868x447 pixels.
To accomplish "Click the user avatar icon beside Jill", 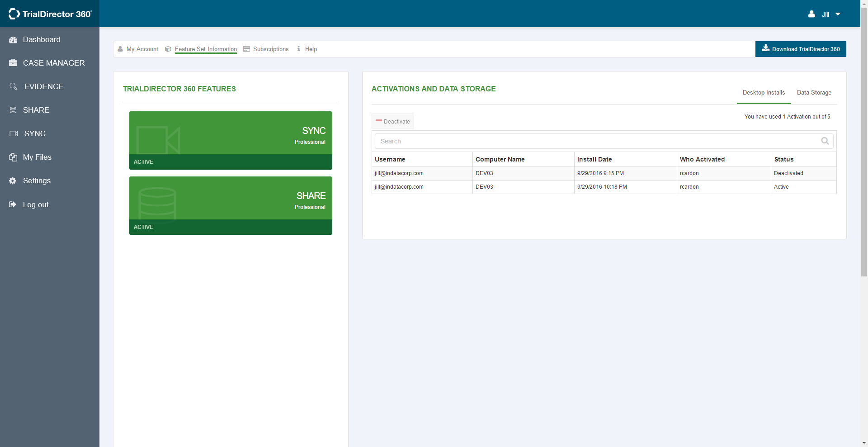I will click(x=811, y=14).
